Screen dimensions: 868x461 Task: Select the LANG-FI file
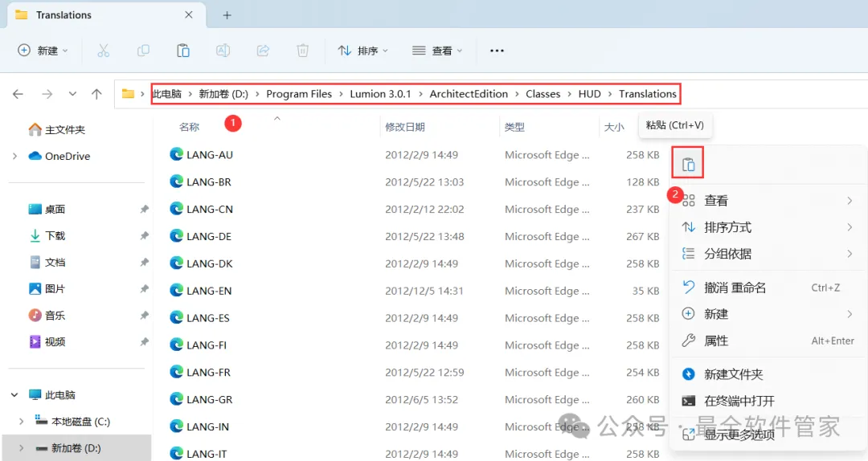[199, 345]
